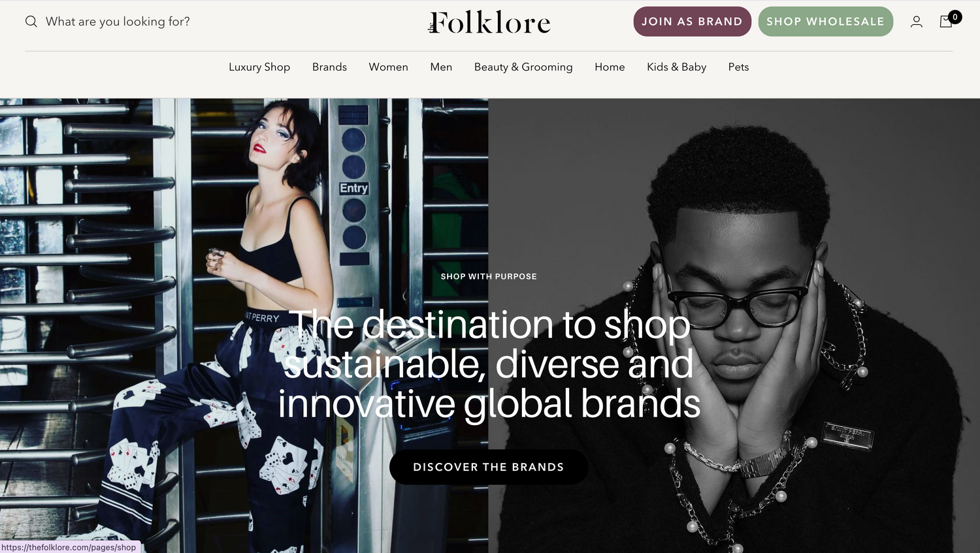Click the woman in card-print pants image
Image resolution: width=980 pixels, height=553 pixels.
point(244,325)
